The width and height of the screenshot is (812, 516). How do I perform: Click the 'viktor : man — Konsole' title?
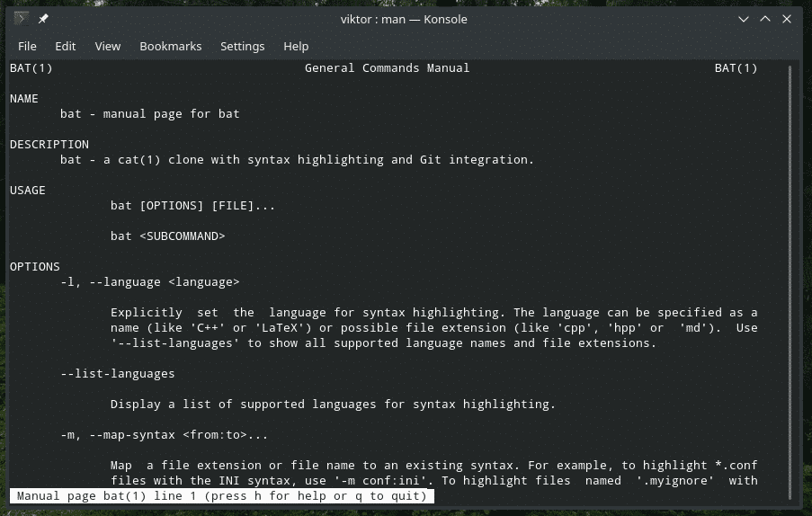pyautogui.click(x=404, y=19)
